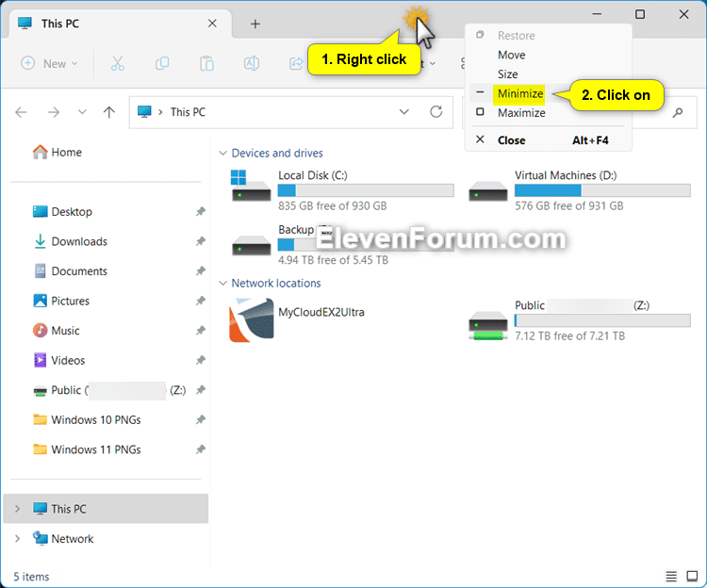Open Windows 11 PNGs folder in sidebar
The image size is (707, 588).
(x=87, y=449)
